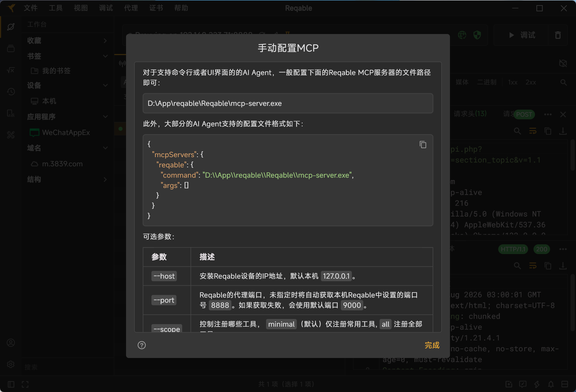
Task: Click the filter bar search icon
Action: click(563, 82)
